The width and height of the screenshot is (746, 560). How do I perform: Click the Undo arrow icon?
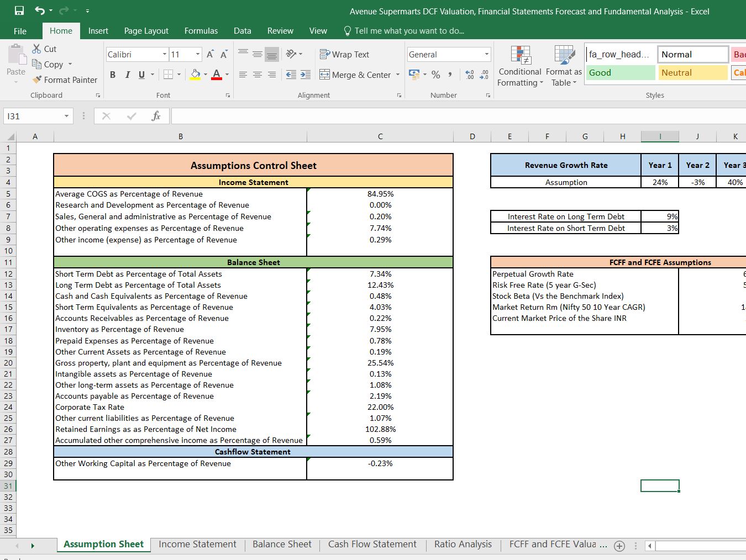(x=40, y=10)
